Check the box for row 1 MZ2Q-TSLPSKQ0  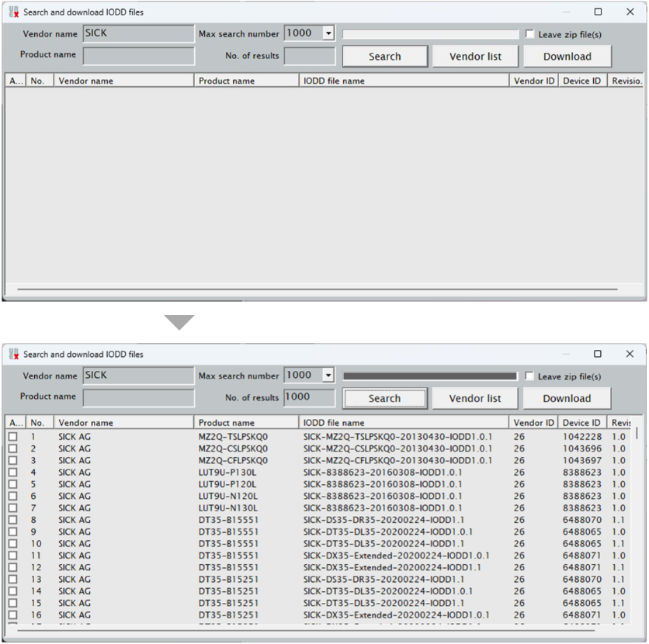[x=13, y=436]
